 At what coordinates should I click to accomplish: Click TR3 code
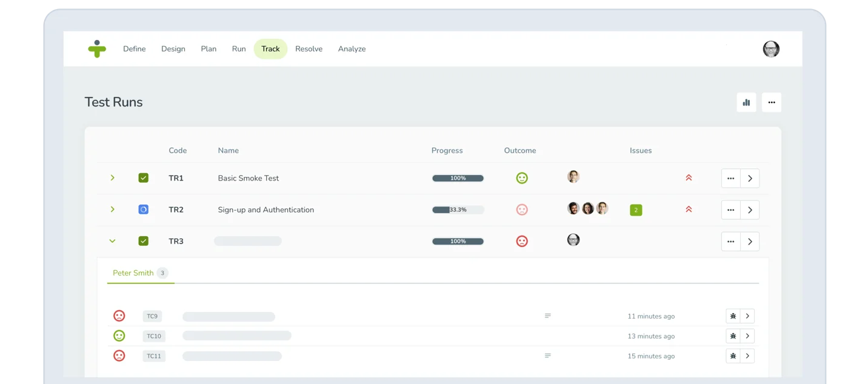pos(176,241)
